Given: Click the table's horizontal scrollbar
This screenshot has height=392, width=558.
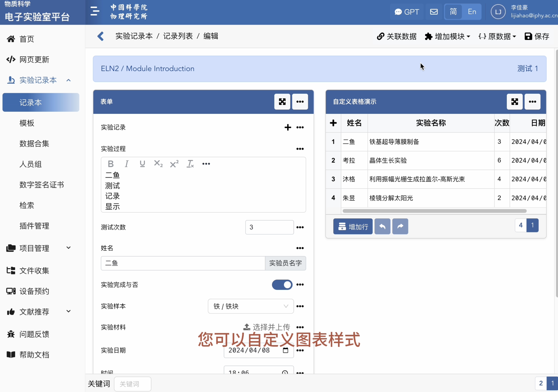Looking at the screenshot, I should (434, 211).
